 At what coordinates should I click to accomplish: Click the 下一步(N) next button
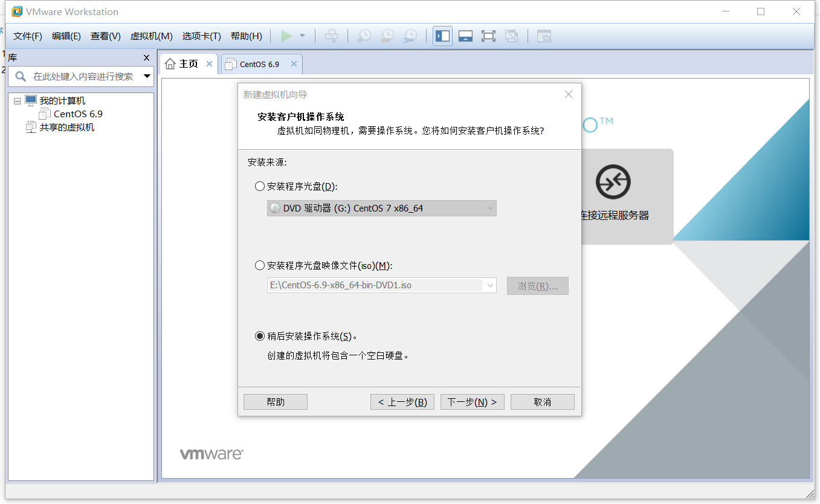[473, 402]
